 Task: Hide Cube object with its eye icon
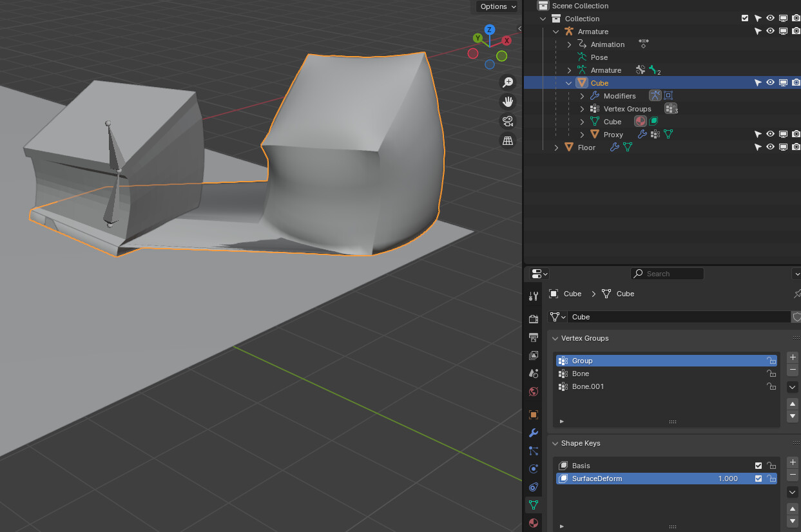(x=770, y=82)
